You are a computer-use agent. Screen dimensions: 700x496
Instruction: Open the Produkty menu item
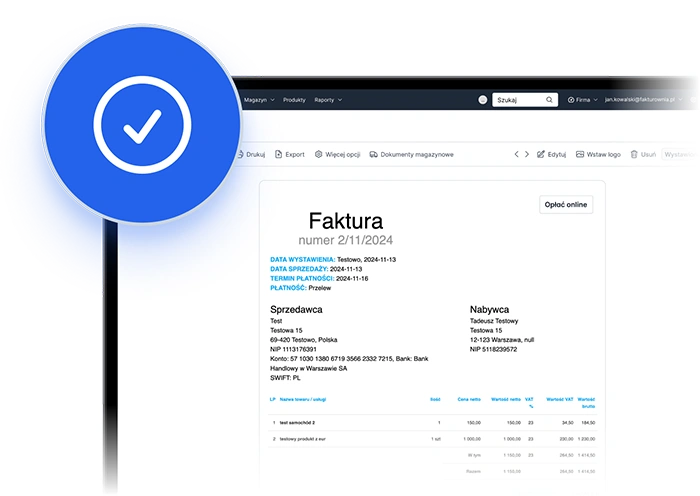pos(294,100)
